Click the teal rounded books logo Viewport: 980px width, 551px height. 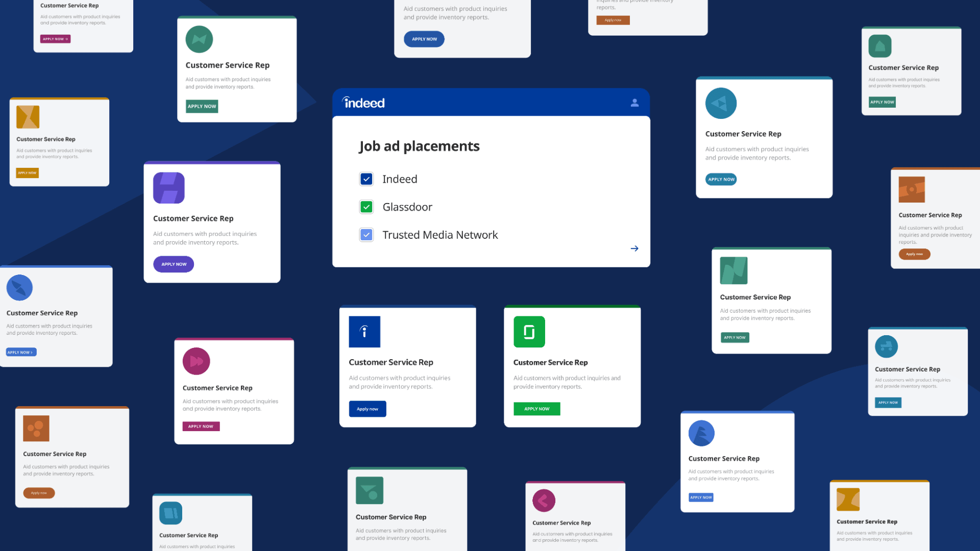click(x=170, y=513)
